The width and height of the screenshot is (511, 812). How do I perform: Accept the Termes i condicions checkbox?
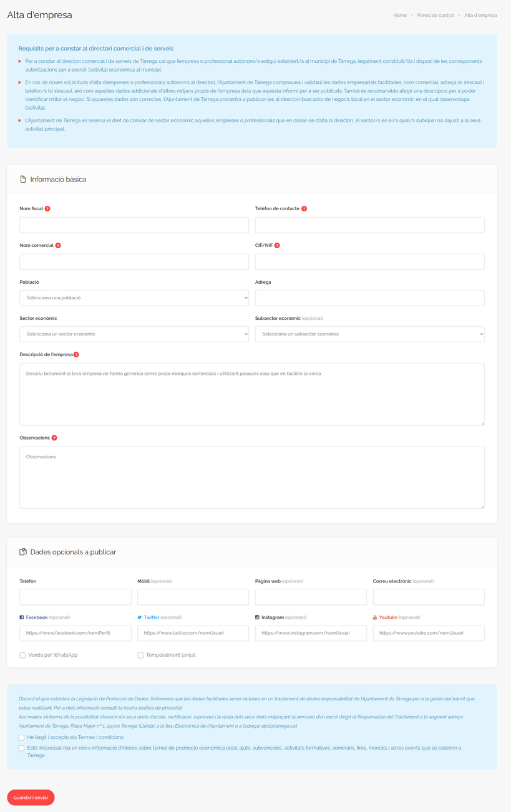(x=21, y=738)
